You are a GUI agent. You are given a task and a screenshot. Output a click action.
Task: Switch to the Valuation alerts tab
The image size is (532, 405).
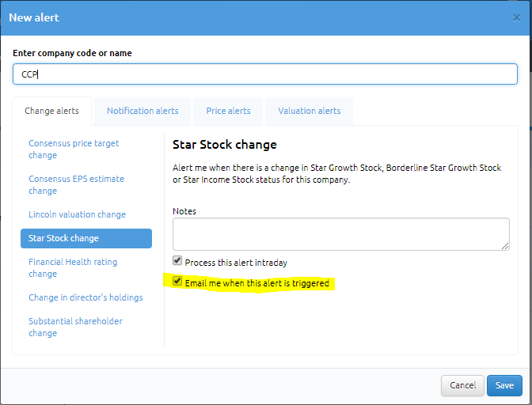click(x=309, y=111)
